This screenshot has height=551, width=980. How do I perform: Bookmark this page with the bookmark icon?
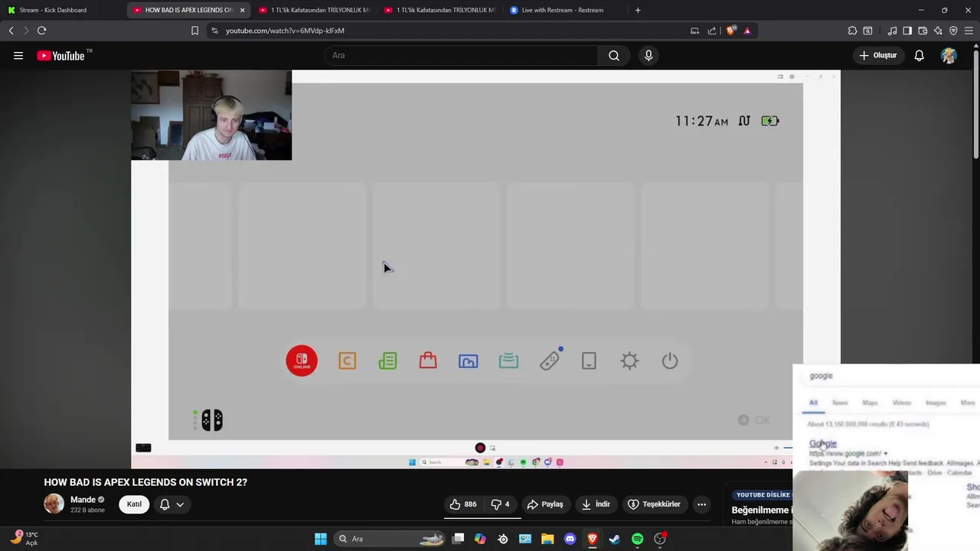coord(194,31)
